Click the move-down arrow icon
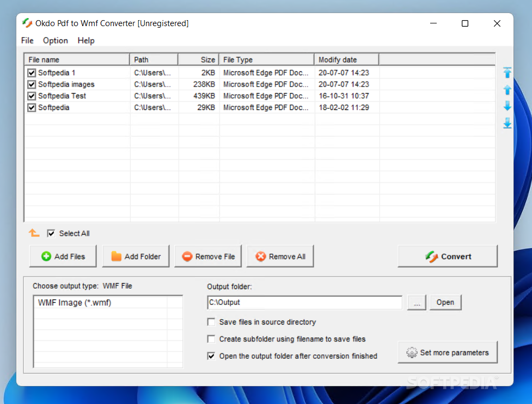Screen dimensions: 532x404 (507, 106)
